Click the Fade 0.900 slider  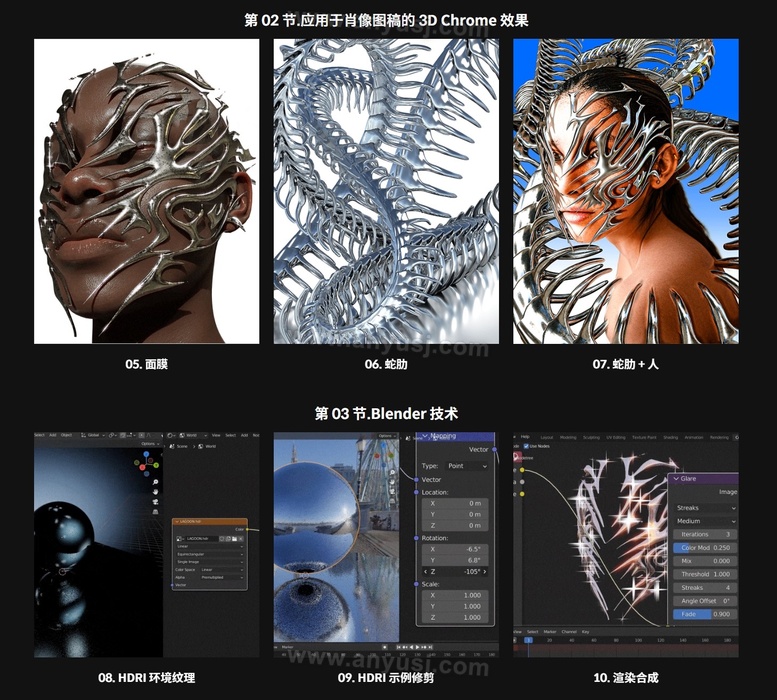pos(705,614)
